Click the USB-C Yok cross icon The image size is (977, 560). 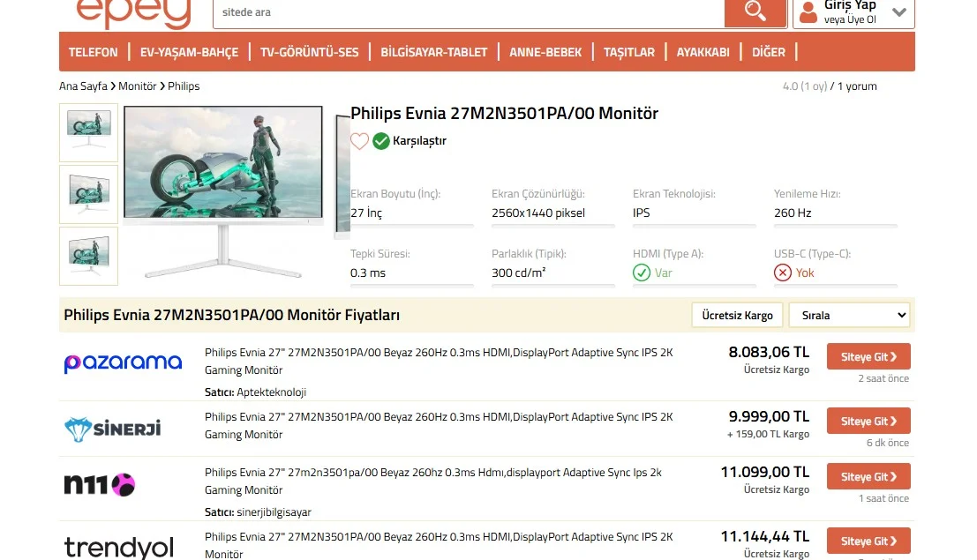(x=783, y=273)
